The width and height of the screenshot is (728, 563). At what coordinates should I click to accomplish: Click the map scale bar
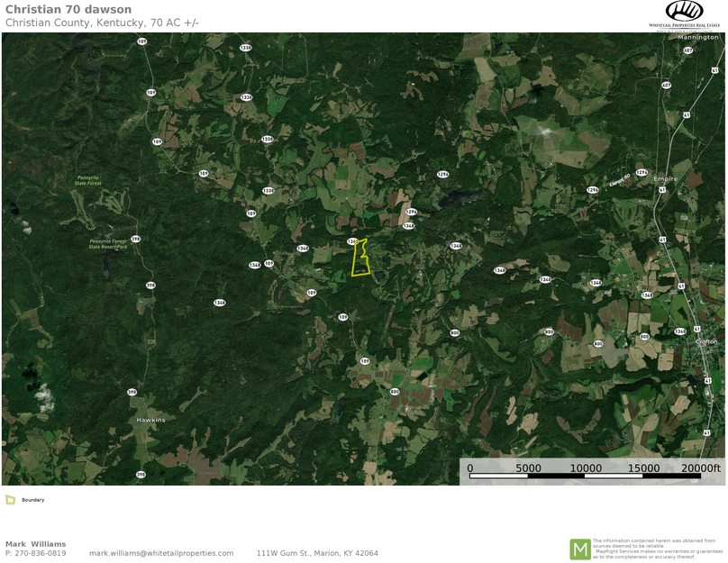(593, 471)
